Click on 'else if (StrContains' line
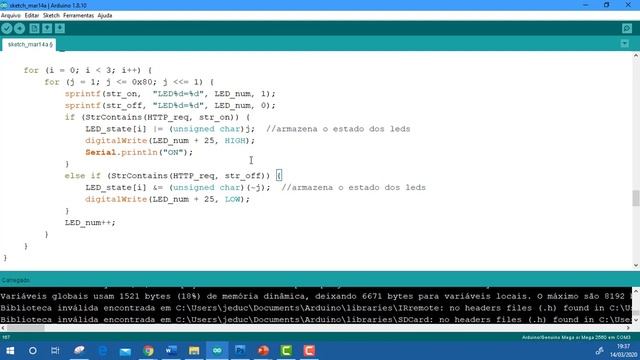The width and height of the screenshot is (640, 360). [x=173, y=176]
